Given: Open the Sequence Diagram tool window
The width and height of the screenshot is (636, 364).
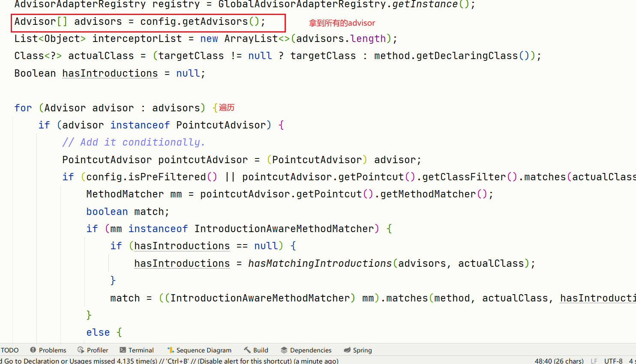Looking at the screenshot, I should [199, 350].
